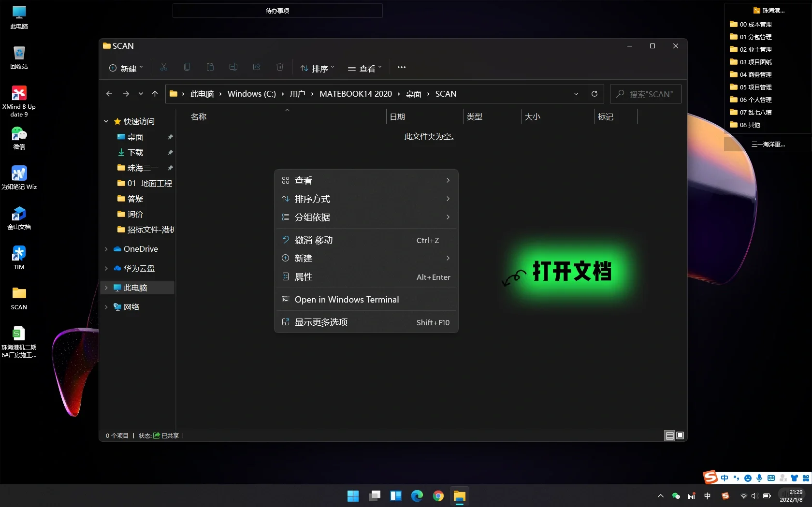Select 属性 from the context menu
This screenshot has height=507, width=812.
[x=304, y=276]
